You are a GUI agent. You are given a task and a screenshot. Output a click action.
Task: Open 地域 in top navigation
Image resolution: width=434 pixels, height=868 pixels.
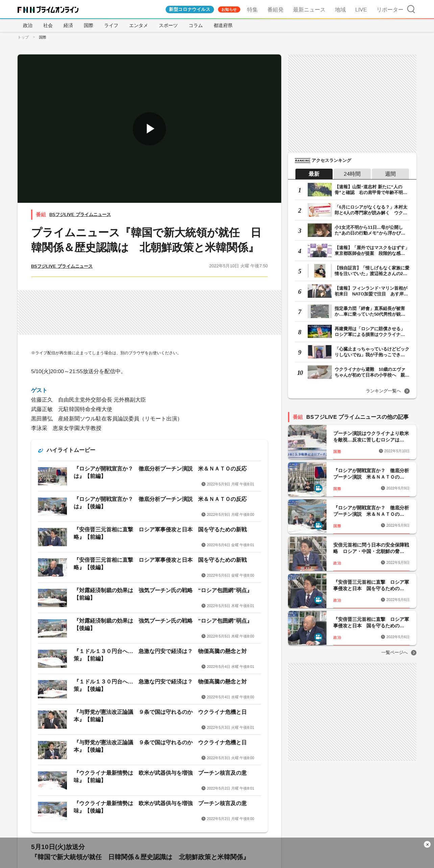(340, 9)
